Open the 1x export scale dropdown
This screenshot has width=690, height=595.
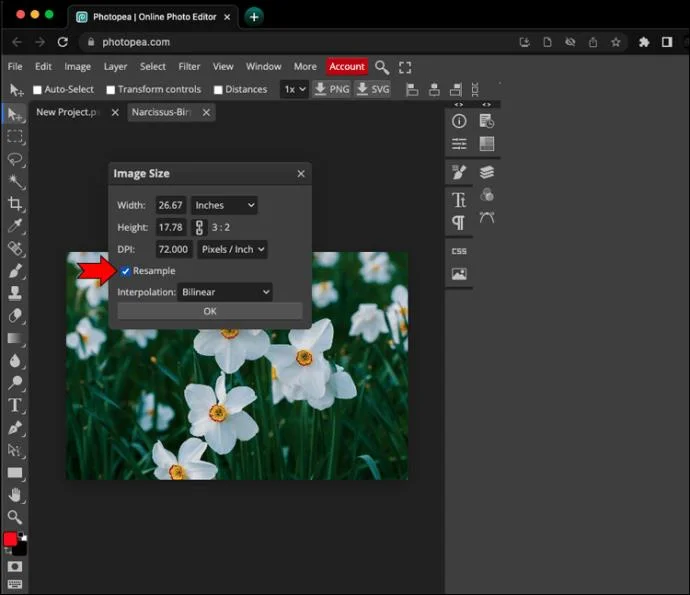[294, 89]
